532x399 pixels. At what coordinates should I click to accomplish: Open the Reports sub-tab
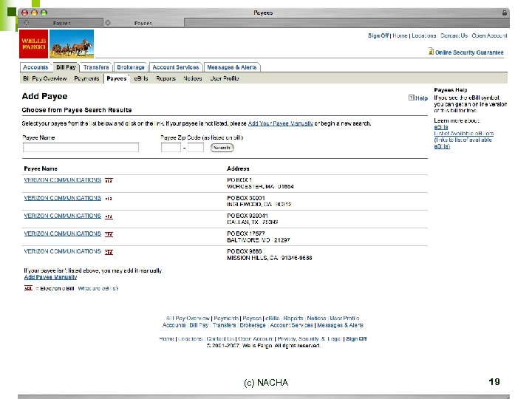(x=166, y=78)
